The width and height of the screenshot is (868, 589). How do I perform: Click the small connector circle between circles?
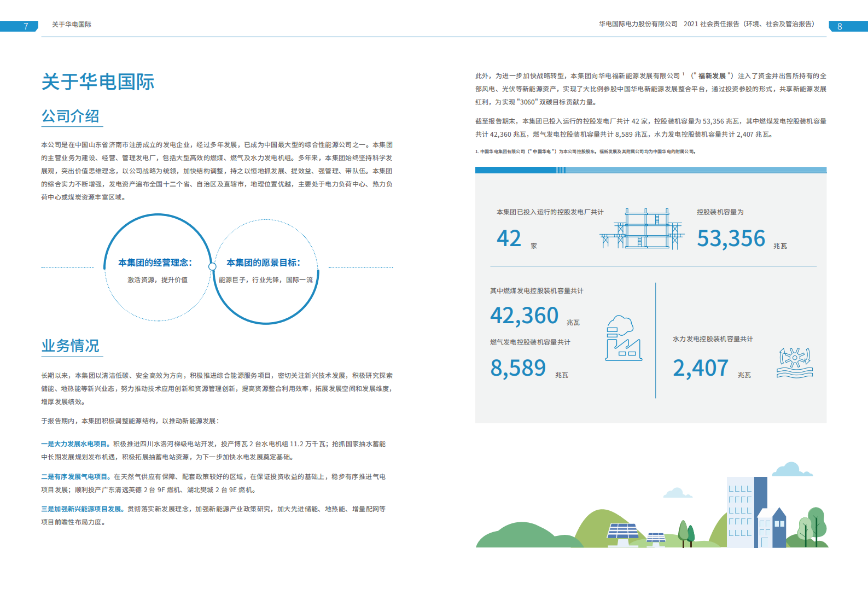point(212,266)
